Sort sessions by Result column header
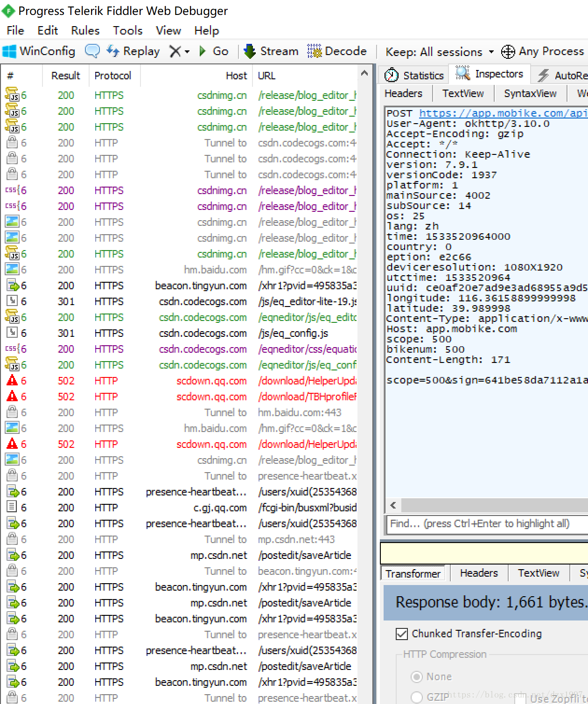The width and height of the screenshot is (588, 704). click(66, 76)
